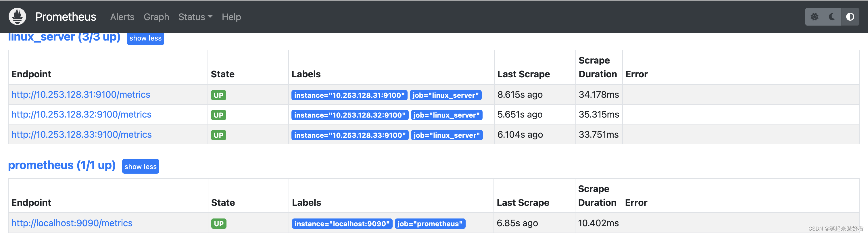Click UP badge for 10.253.128.33 target
The image size is (868, 234).
tap(218, 135)
